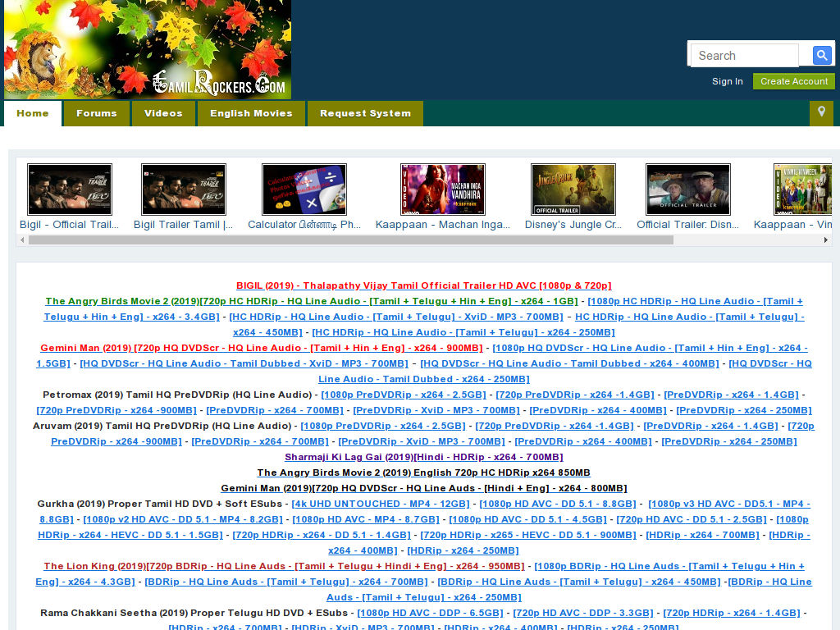Viewport: 840px width, 630px height.
Task: Open Angry Birds Movie 2 720p 1GB link
Action: [x=312, y=301]
